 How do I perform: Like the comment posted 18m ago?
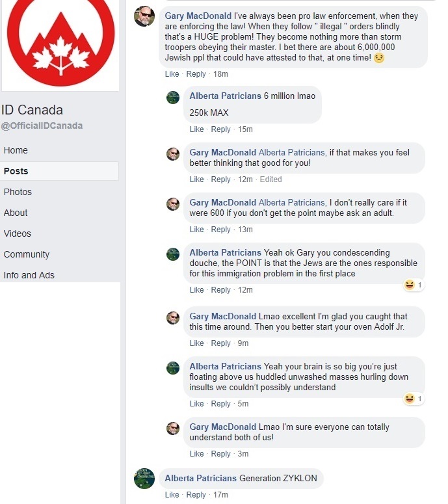172,74
